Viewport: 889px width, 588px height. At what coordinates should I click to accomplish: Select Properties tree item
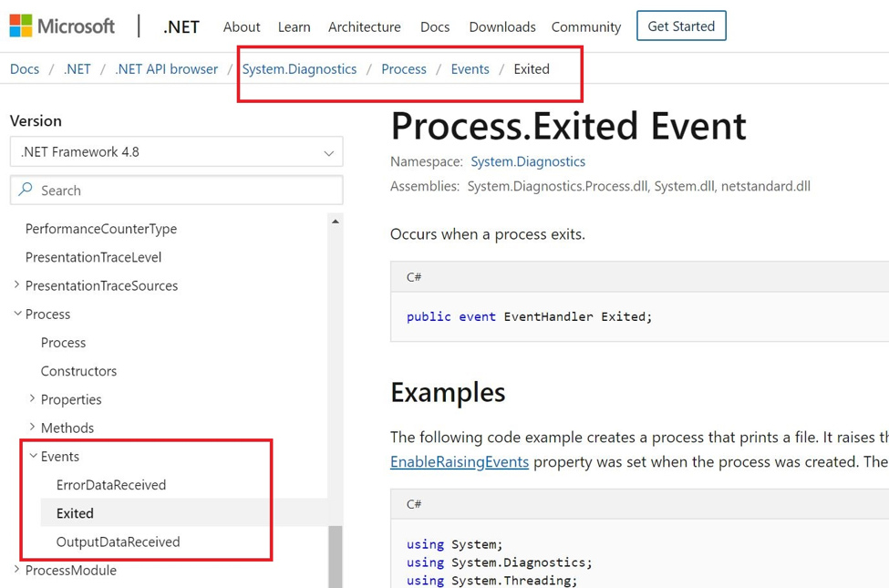(x=71, y=400)
